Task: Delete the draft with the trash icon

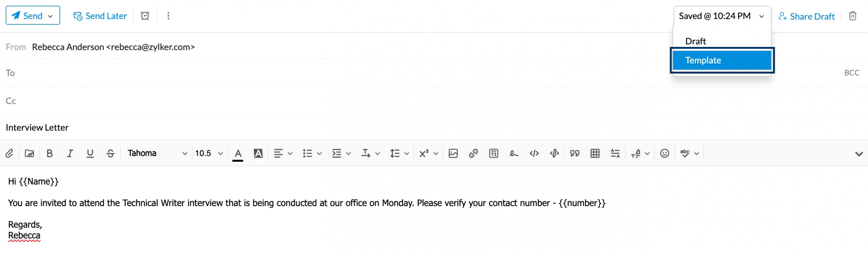Action: (x=852, y=16)
